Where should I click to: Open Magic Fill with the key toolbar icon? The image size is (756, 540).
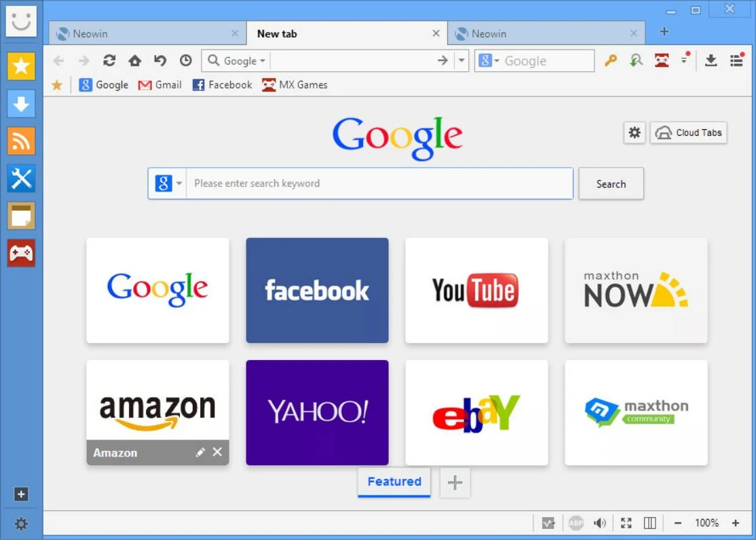pos(610,60)
